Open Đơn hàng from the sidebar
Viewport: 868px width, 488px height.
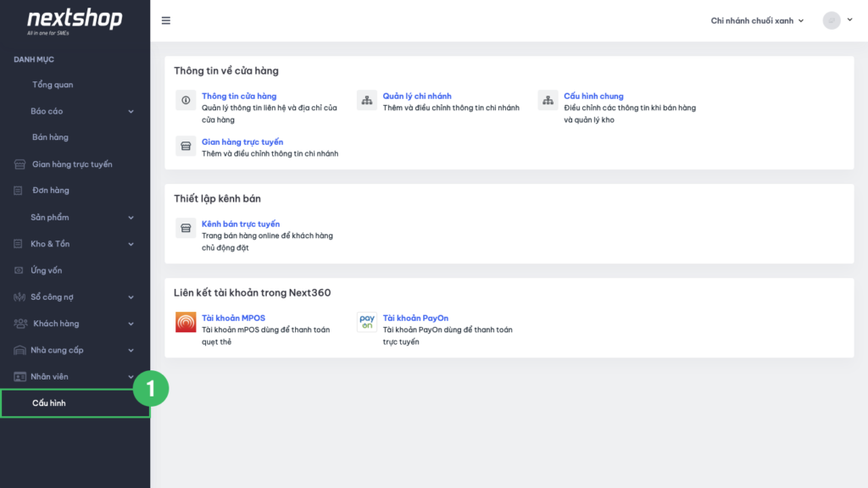51,191
